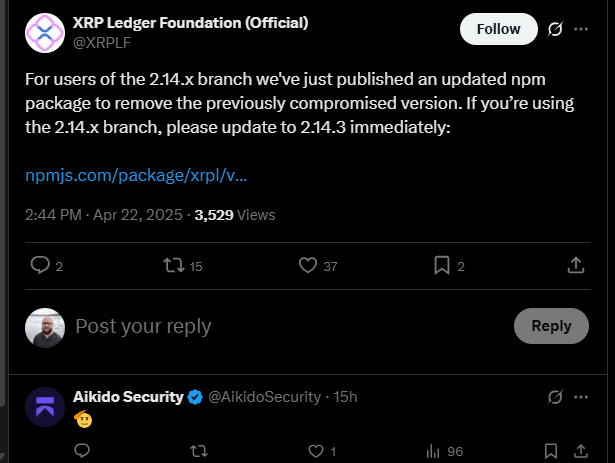Viewport: 615px width, 463px height.
Task: Repost the XRPLF tweet
Action: (173, 265)
